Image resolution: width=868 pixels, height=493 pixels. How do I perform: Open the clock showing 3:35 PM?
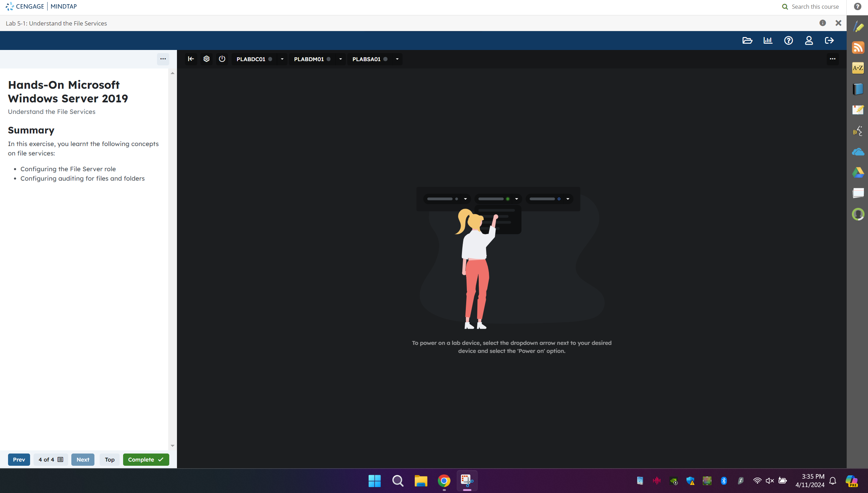(x=810, y=481)
